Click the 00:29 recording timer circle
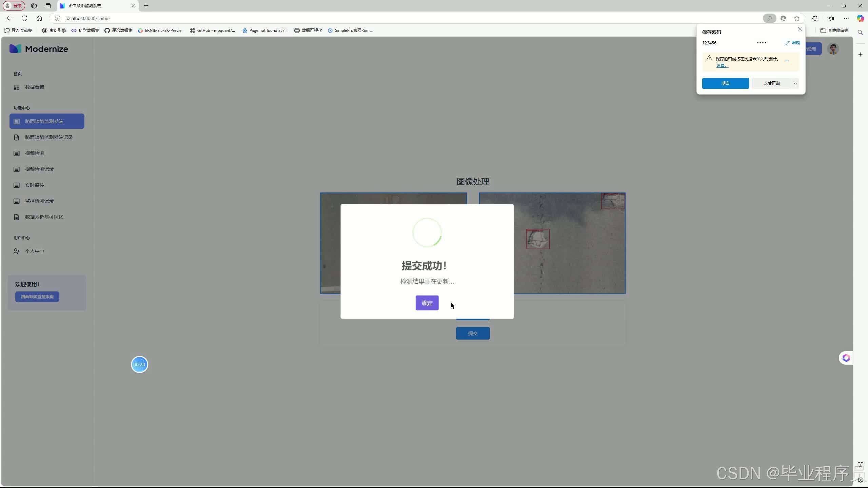Image resolution: width=868 pixels, height=488 pixels. tap(139, 364)
